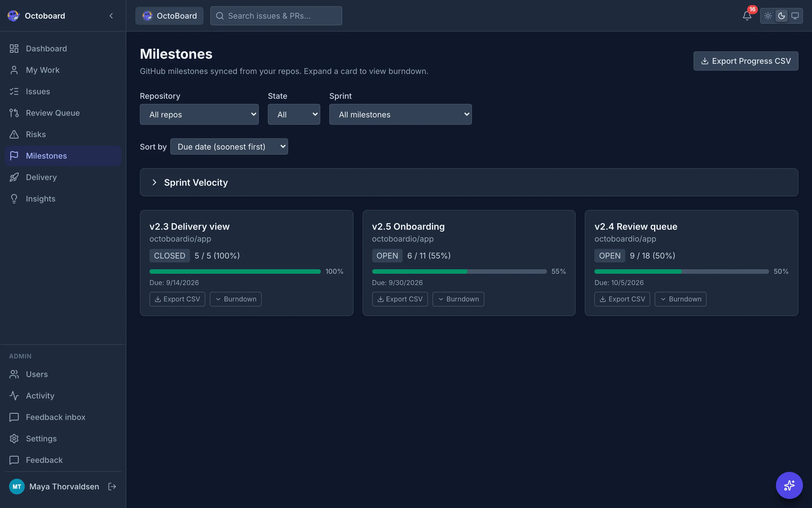Screen dimensions: 812x508
Task: Click the Octoboard logo in sidebar header
Action: tap(14, 16)
